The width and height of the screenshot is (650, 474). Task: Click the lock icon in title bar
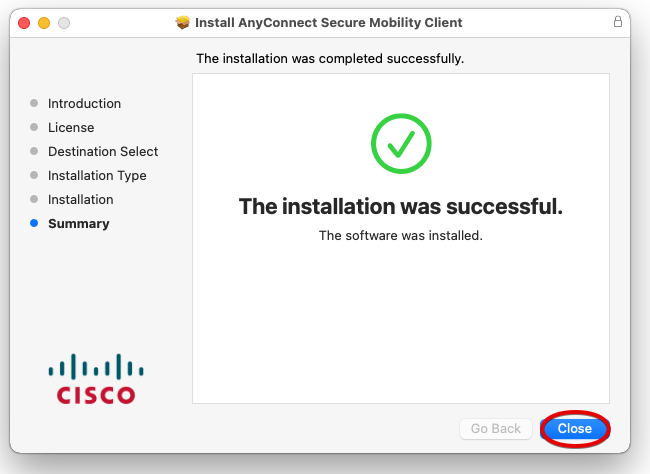pos(617,22)
